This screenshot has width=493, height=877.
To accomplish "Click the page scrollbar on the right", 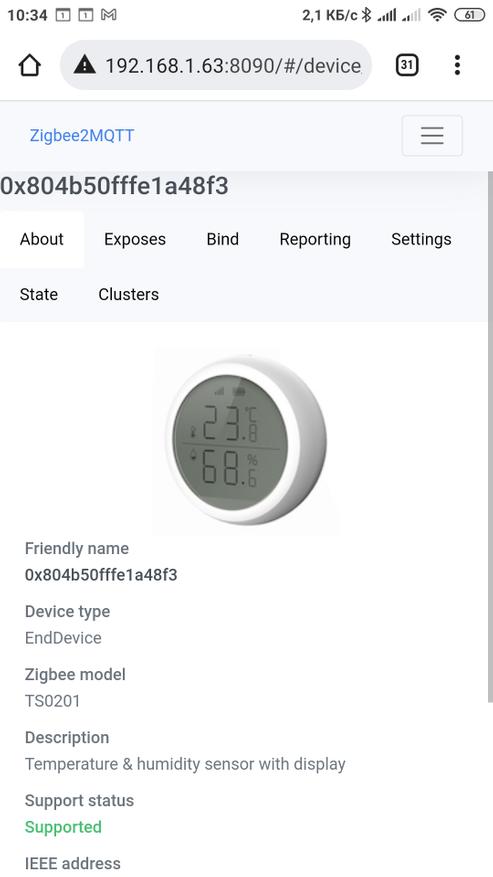I will 490,436.
